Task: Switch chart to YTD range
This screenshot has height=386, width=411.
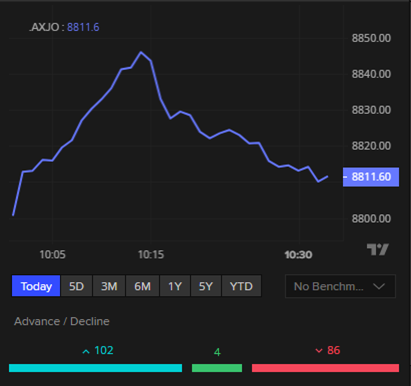Action: [241, 286]
